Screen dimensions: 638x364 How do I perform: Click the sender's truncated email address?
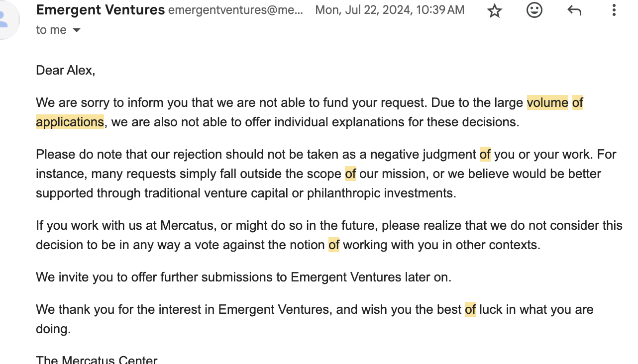click(235, 10)
